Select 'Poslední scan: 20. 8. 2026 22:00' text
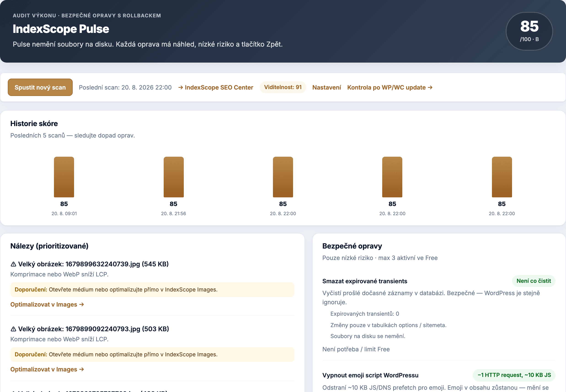 tap(125, 87)
